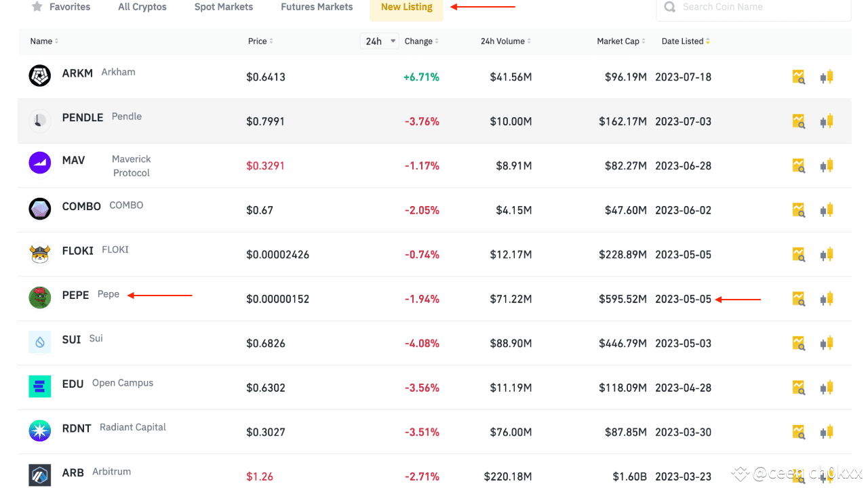Open the candlestick trading icon for PENDLE
Image resolution: width=868 pixels, height=488 pixels.
[827, 121]
